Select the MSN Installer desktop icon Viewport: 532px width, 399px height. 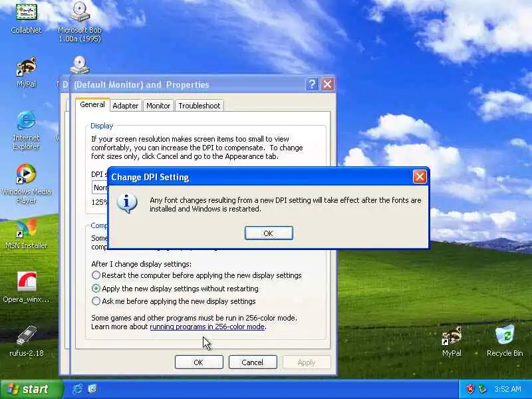[x=26, y=234]
